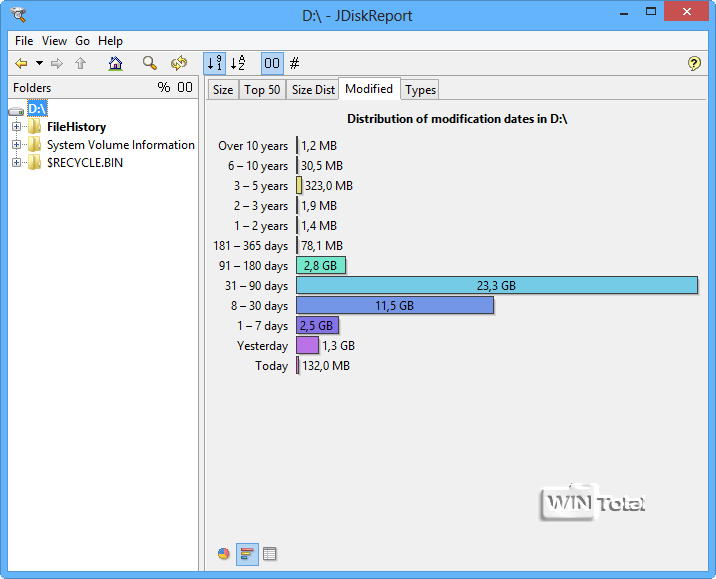The width and height of the screenshot is (716, 579).
Task: Go to home folder via house icon
Action: tap(116, 64)
